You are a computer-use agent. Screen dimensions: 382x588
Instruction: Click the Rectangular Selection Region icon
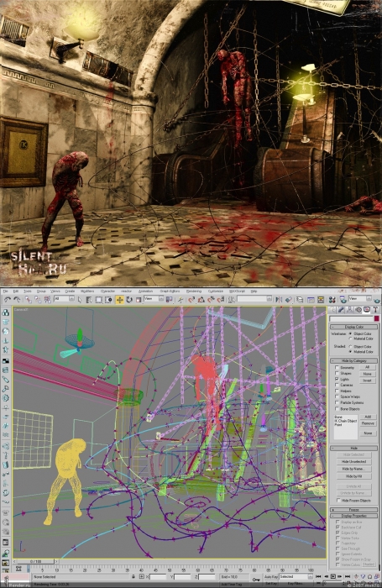[x=98, y=299]
